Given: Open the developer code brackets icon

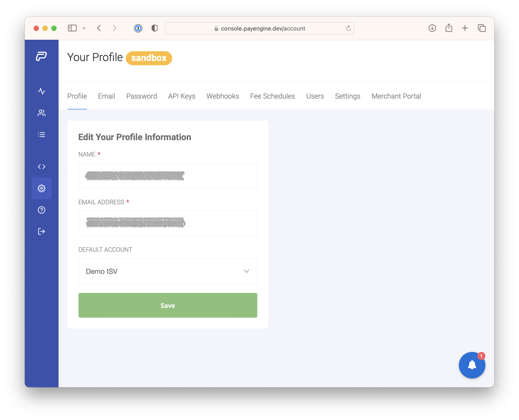Looking at the screenshot, I should pyautogui.click(x=41, y=167).
